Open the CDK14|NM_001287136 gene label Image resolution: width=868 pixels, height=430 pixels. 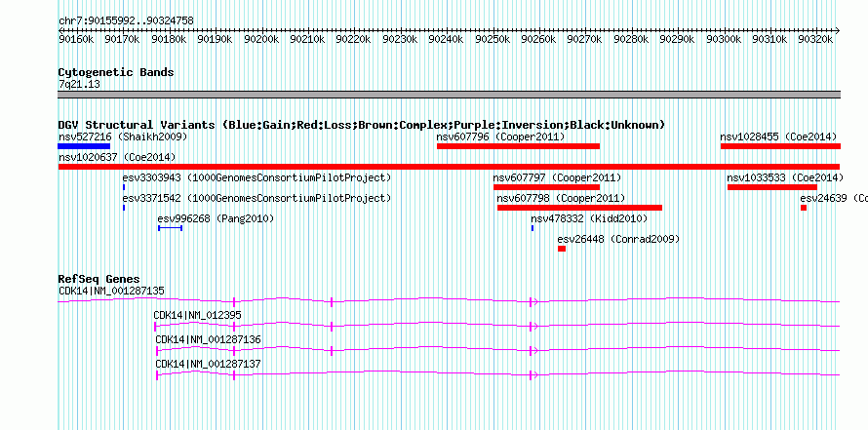point(208,339)
